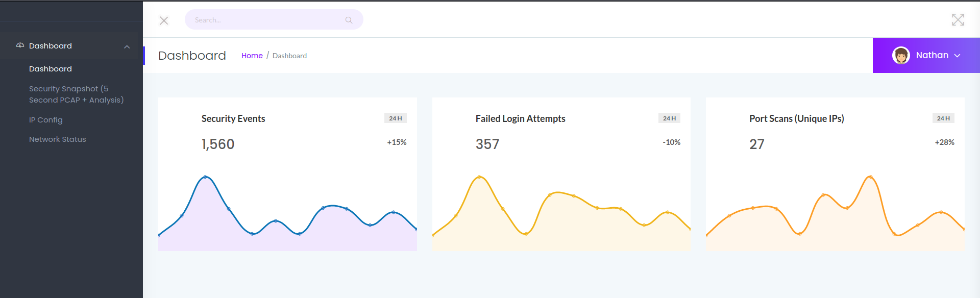Click 24H badge on Failed Login Attempts
This screenshot has width=980, height=298.
(x=669, y=118)
